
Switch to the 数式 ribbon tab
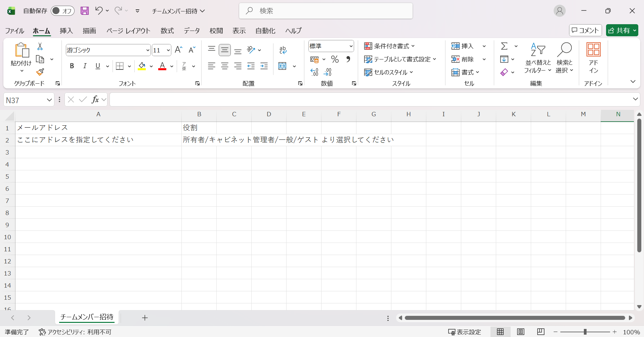click(167, 31)
